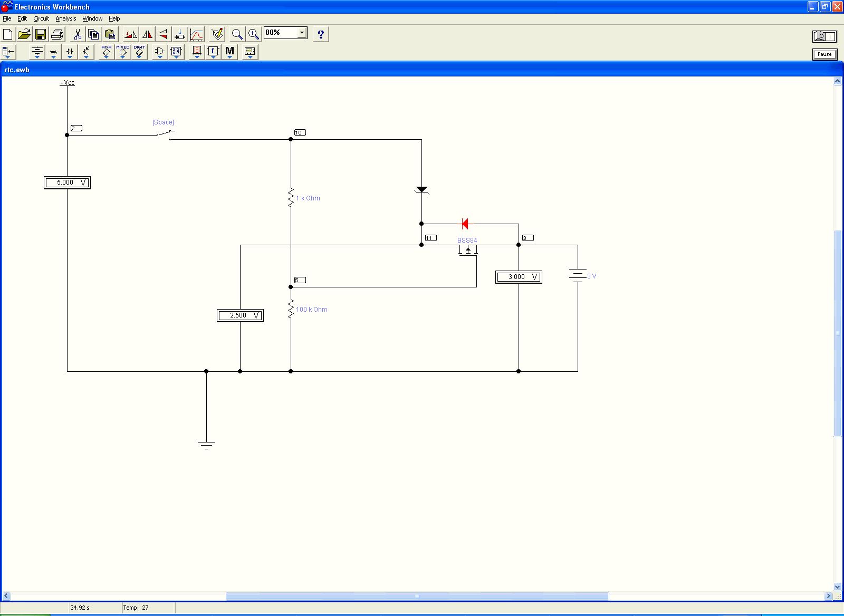Click the Help question mark button
Screen dimensions: 844x616
point(320,35)
